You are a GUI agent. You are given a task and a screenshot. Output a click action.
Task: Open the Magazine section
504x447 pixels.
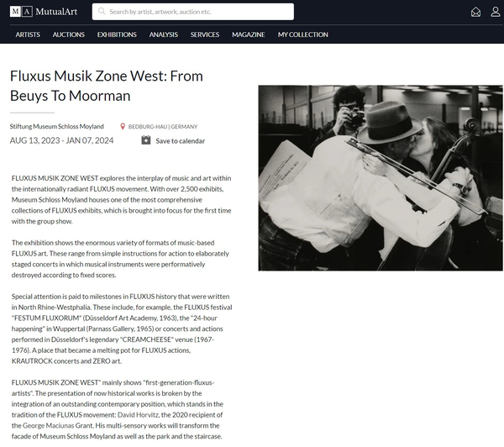tap(249, 34)
